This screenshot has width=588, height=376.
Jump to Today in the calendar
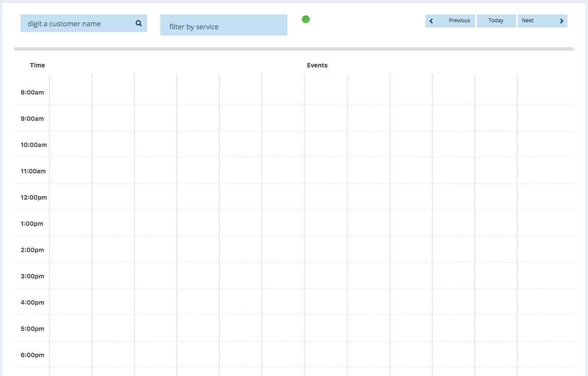496,21
